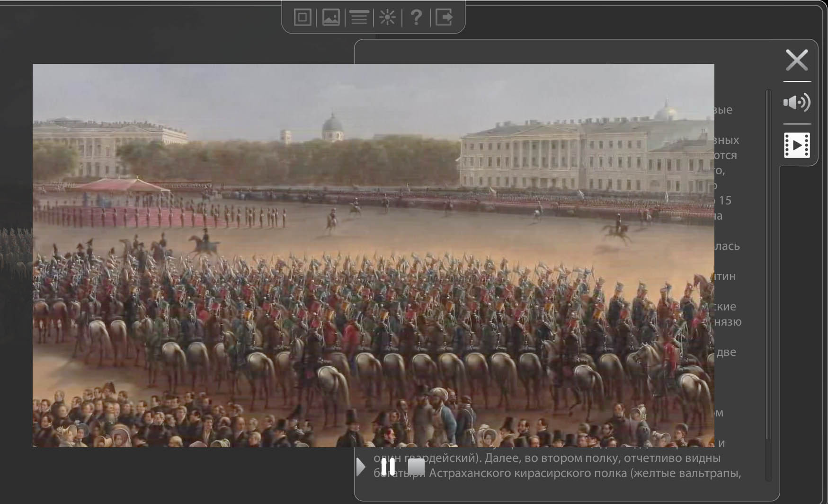The image size is (828, 504).
Task: Exit the application using the arrow-door icon
Action: (444, 18)
